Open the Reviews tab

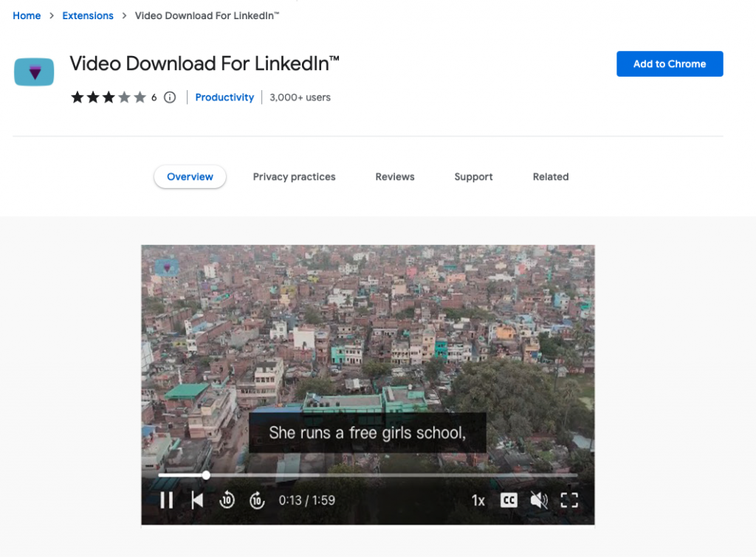click(394, 176)
